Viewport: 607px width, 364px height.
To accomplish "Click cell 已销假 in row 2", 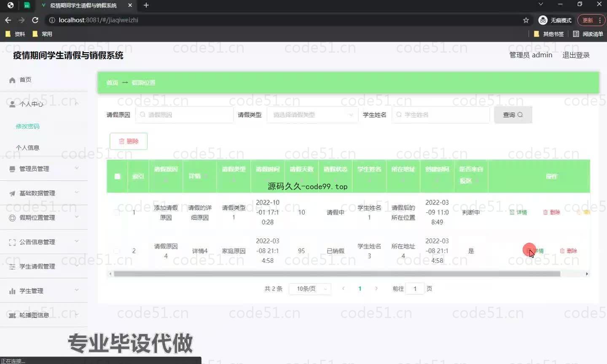I will pyautogui.click(x=336, y=251).
